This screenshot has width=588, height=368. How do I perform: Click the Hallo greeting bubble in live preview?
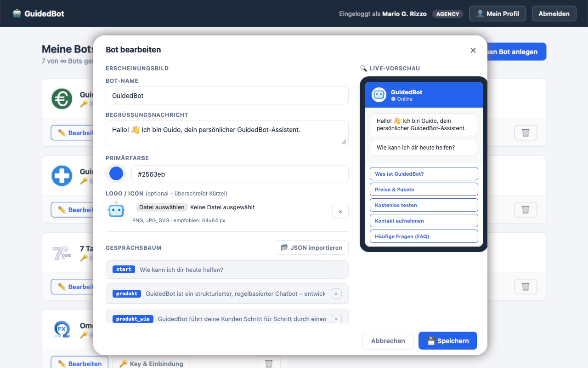point(424,125)
